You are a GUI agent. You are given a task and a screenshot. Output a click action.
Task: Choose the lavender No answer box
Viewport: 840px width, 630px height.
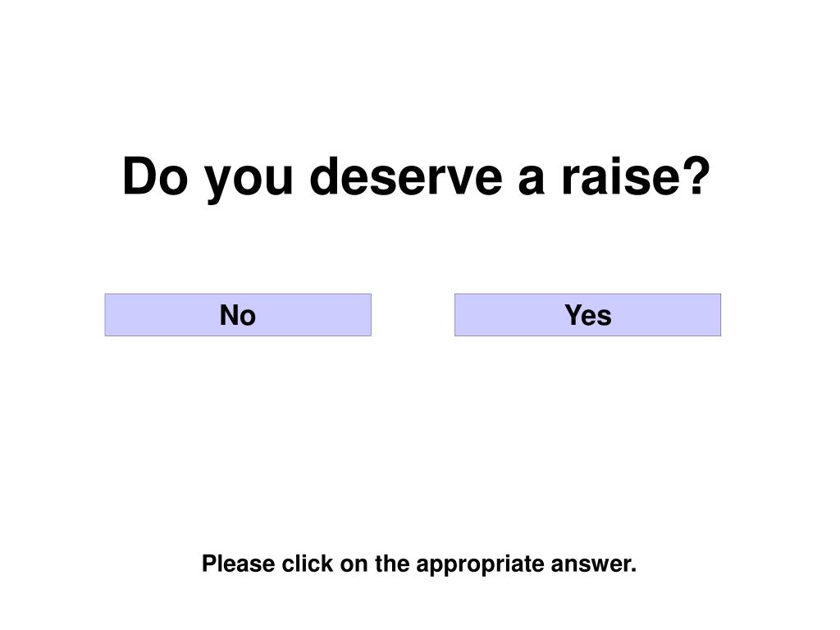(x=238, y=315)
